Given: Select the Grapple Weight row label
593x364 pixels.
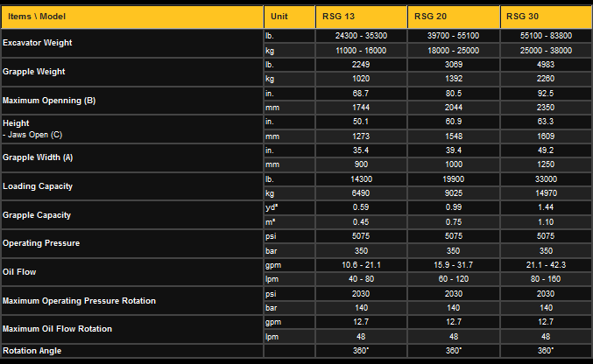Looking at the screenshot, I should point(35,71).
